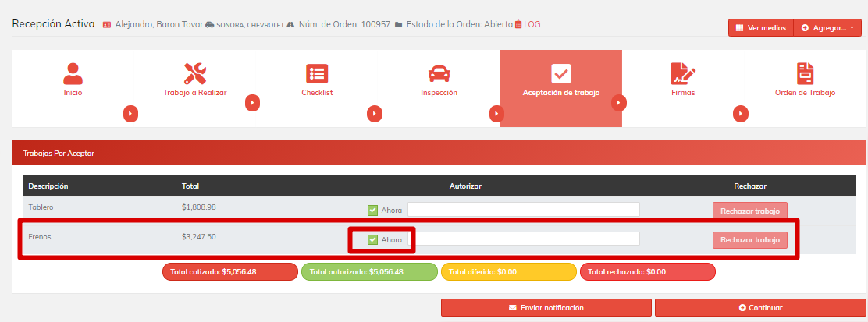Click the Tablero authorization text field
Image resolution: width=868 pixels, height=322 pixels.
(x=523, y=209)
